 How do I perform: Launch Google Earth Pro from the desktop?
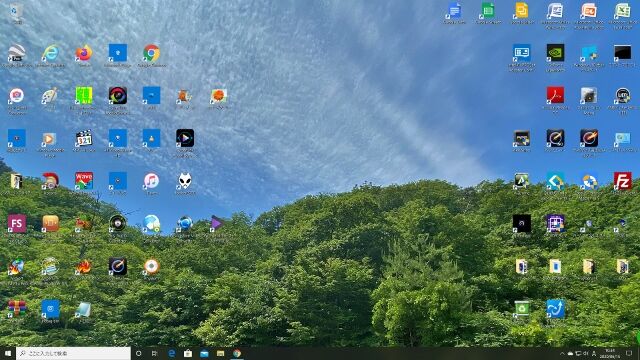click(x=16, y=53)
